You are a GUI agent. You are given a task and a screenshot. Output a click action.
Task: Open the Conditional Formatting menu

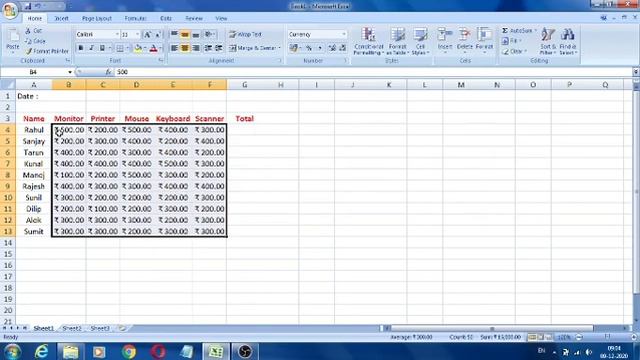369,41
